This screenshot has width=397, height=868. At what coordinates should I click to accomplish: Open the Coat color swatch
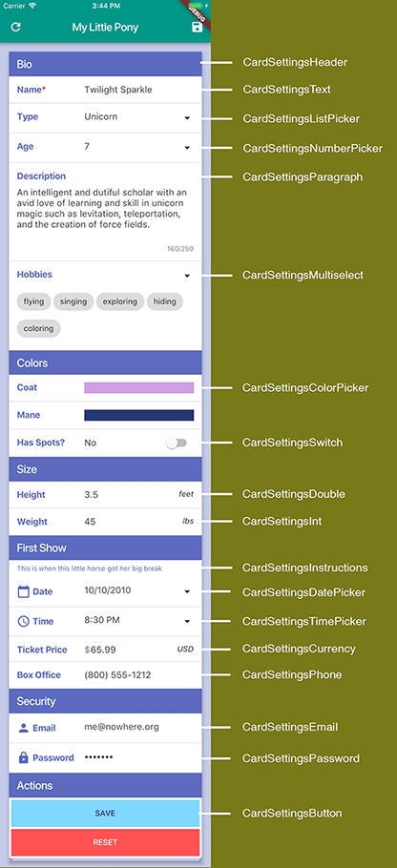[139, 387]
